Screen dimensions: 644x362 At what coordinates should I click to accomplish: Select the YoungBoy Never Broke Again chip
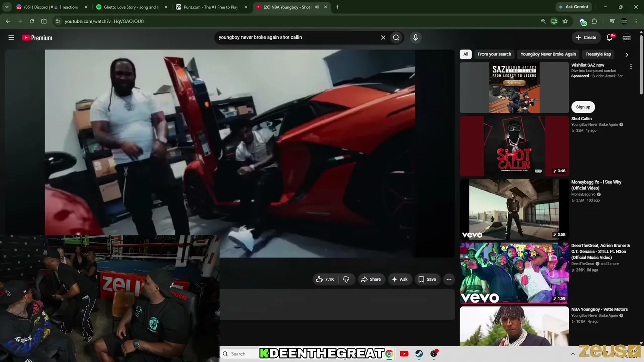point(548,54)
